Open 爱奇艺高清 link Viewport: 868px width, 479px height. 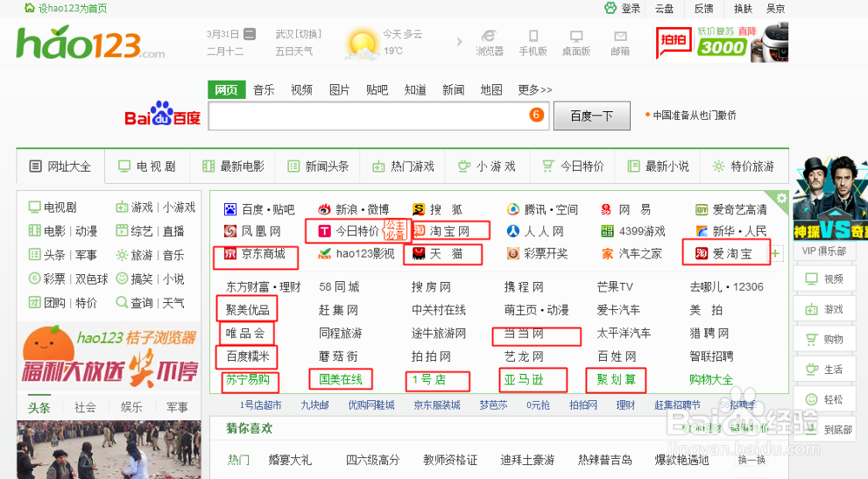[x=731, y=210]
